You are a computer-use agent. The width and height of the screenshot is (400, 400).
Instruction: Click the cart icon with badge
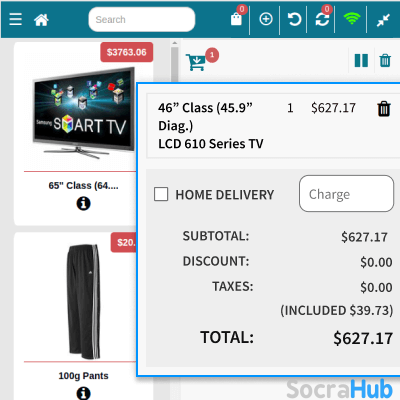196,62
